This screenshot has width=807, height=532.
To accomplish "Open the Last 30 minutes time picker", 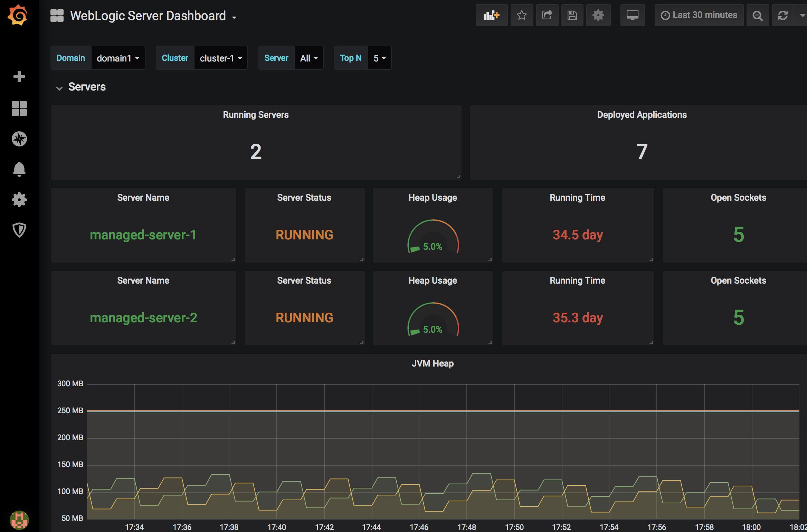I will (699, 16).
